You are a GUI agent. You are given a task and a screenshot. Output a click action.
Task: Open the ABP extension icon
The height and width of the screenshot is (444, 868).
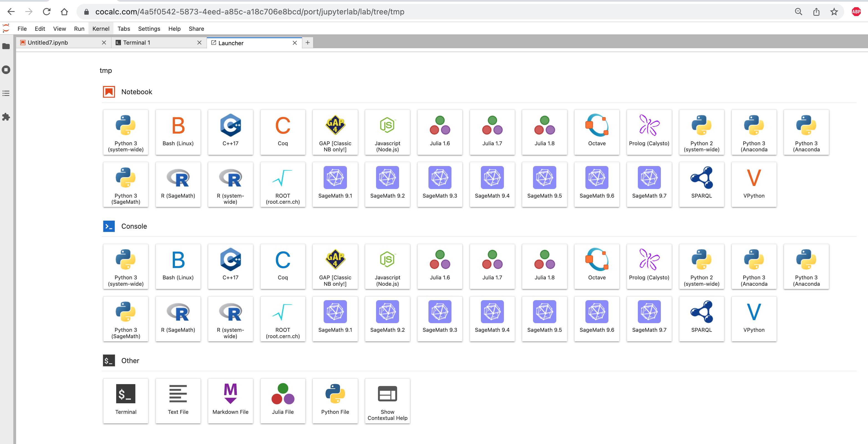click(856, 12)
